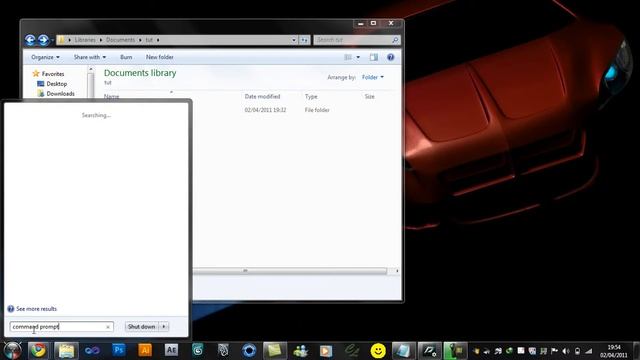This screenshot has width=640, height=360.
Task: Open the blue infinity-loop taskbar icon
Action: 92,350
